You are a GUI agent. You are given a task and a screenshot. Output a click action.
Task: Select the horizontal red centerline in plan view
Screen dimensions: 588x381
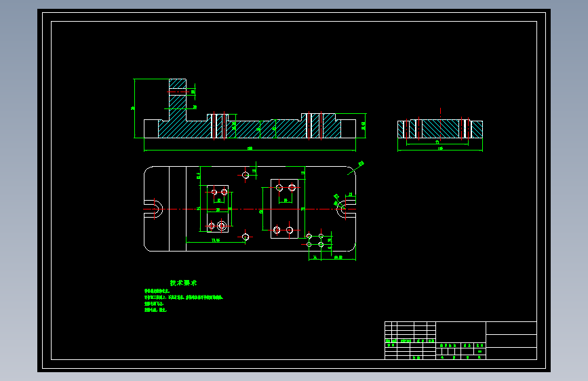pos(250,209)
